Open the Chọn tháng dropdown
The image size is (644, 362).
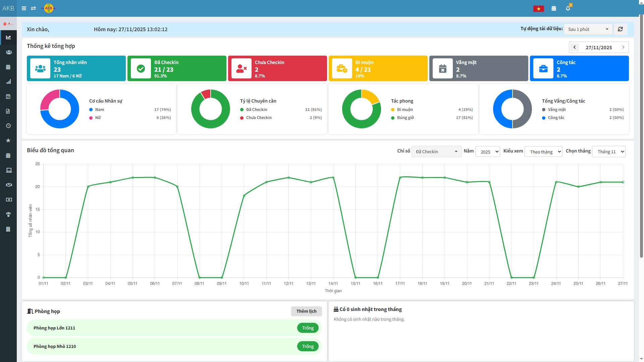pyautogui.click(x=608, y=152)
